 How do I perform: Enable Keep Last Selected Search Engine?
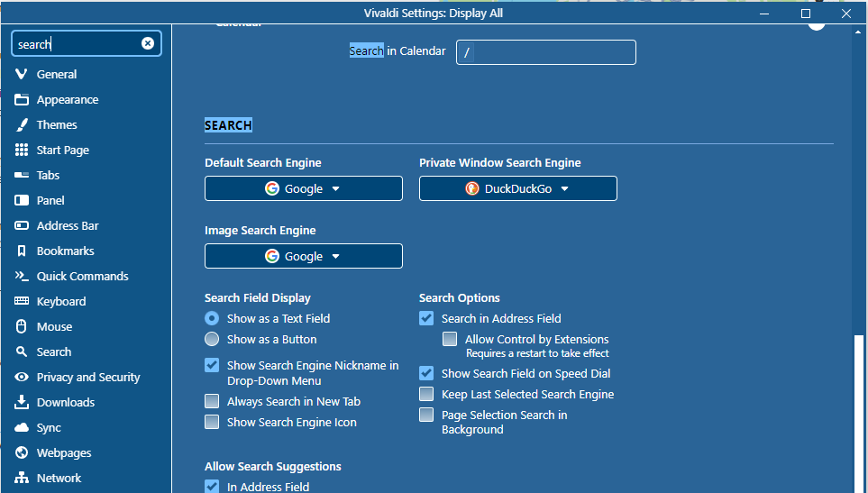(426, 394)
